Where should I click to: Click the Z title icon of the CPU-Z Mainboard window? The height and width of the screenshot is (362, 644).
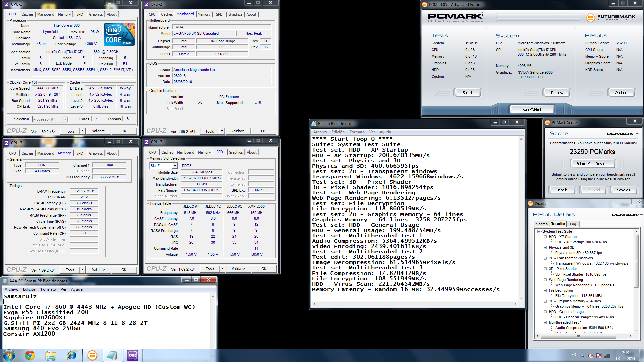point(146,4)
